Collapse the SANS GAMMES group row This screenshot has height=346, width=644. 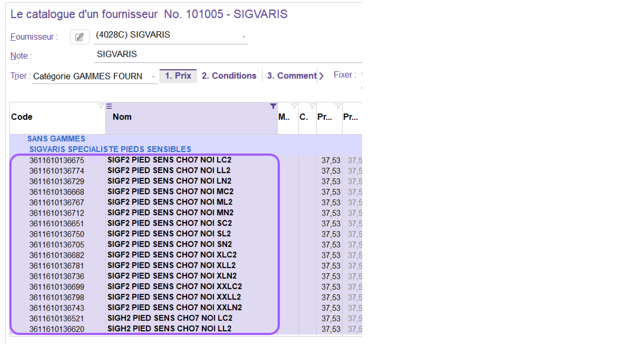[56, 139]
